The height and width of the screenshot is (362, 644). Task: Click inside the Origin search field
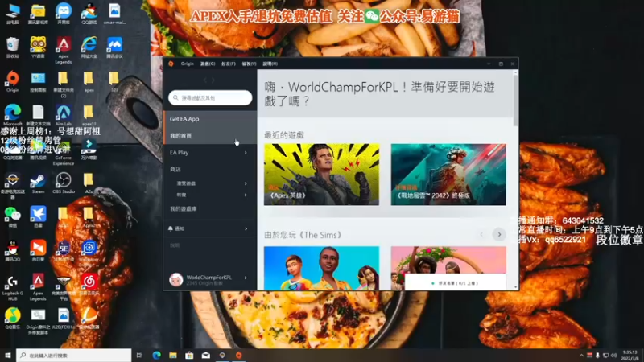(210, 97)
